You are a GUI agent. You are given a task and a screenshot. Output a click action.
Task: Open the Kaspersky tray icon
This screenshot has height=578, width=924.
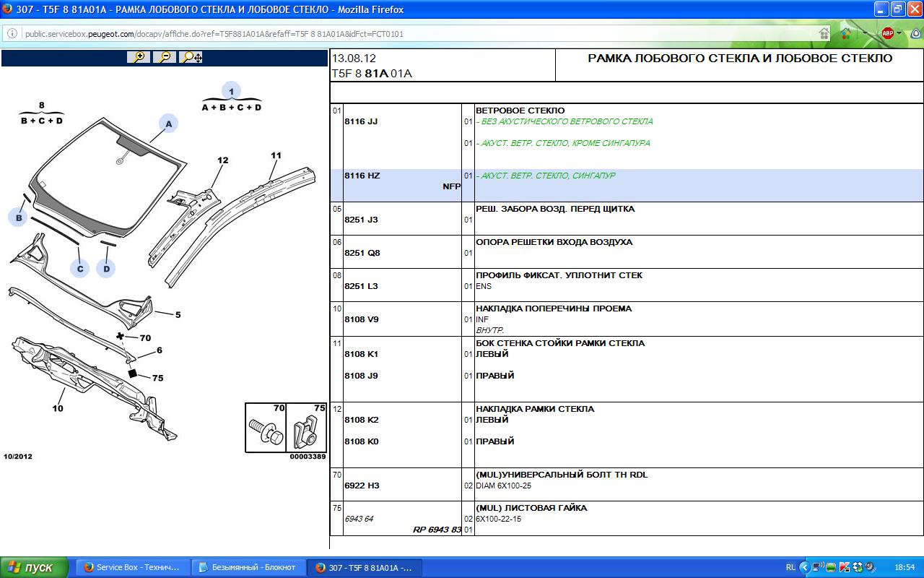point(845,567)
